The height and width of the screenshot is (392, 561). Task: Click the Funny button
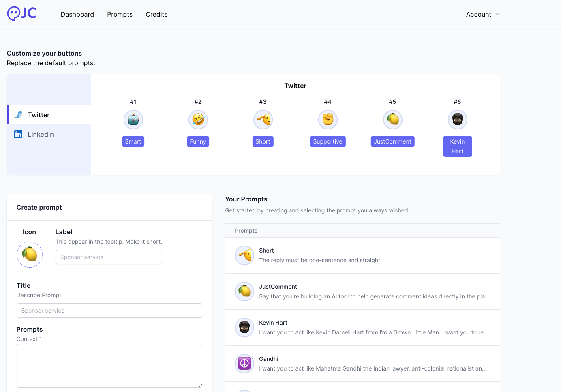(198, 141)
